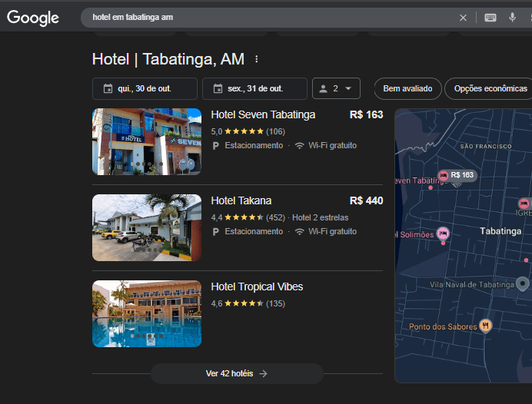This screenshot has width=532, height=404.
Task: Open the Hotel Seven Tabatinga photo thumbnail
Action: (147, 141)
